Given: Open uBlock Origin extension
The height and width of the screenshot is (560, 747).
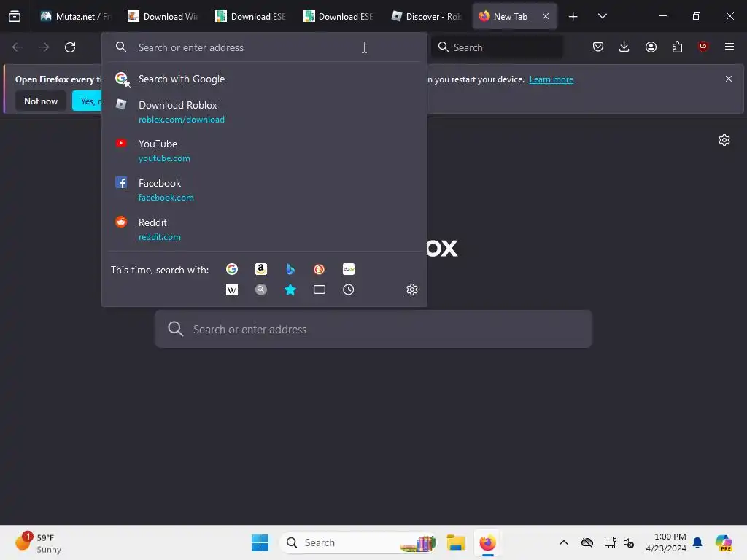Looking at the screenshot, I should [703, 47].
